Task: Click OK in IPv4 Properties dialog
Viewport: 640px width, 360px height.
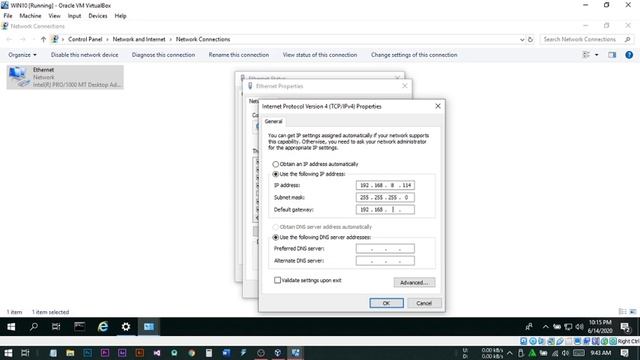Action: pyautogui.click(x=386, y=303)
